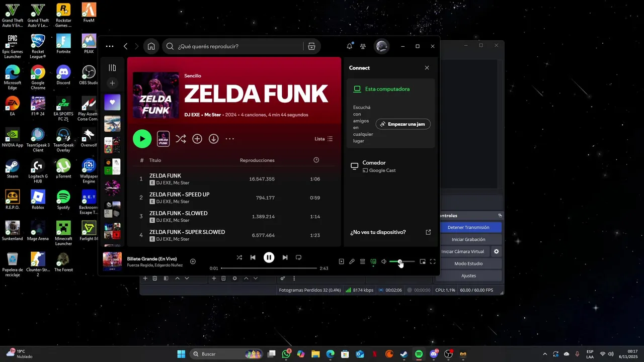Open the Minecraft Launcher desktop shortcut
This screenshot has height=362, width=644.
coord(63,233)
